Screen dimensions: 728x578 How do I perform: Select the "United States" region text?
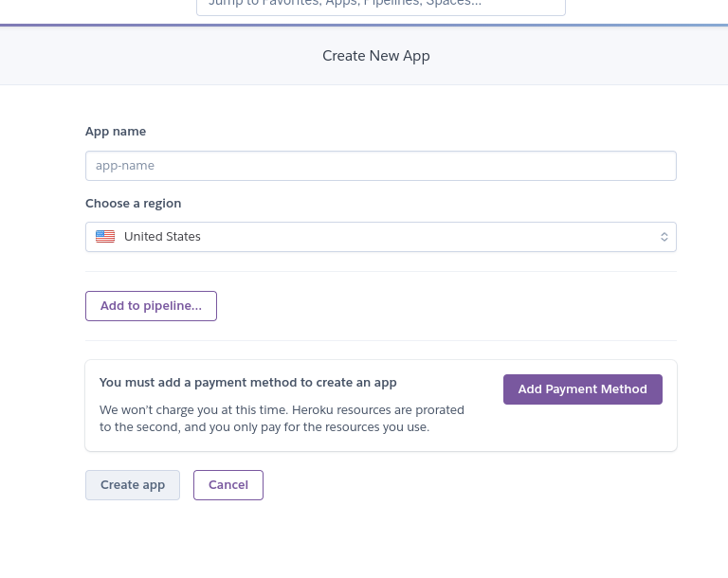click(x=162, y=237)
